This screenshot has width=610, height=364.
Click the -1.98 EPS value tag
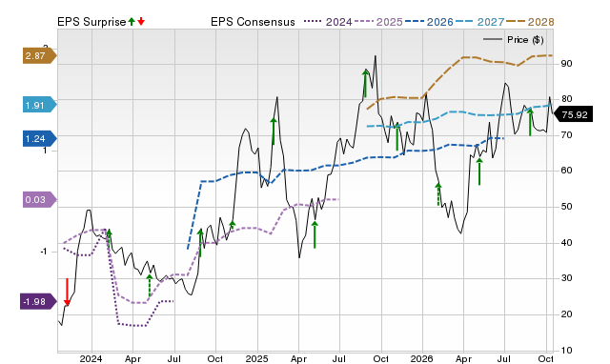[38, 302]
